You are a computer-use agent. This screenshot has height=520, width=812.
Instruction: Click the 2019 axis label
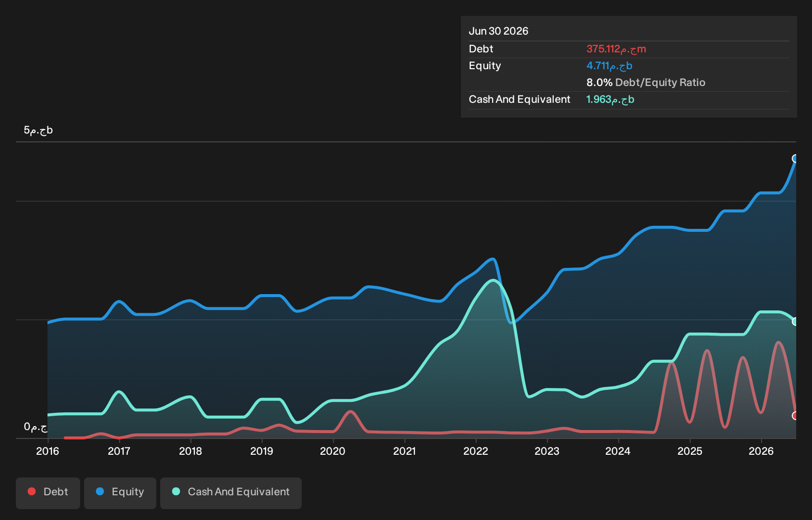click(262, 451)
